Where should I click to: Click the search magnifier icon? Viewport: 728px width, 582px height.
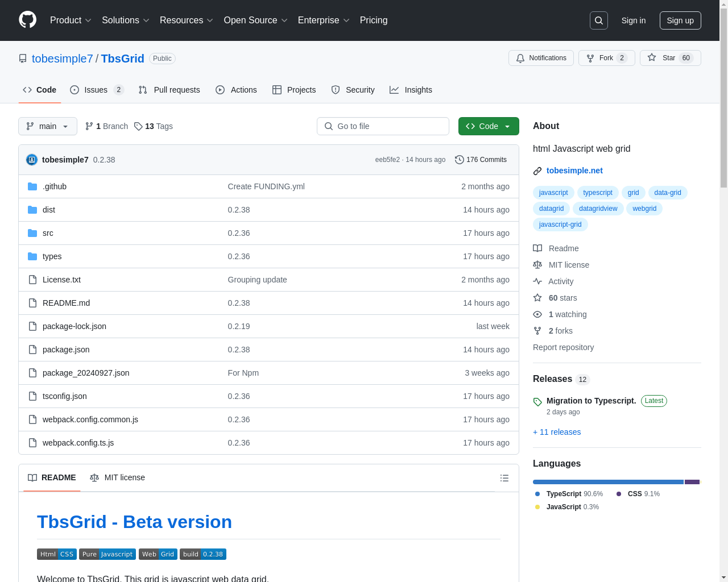[x=599, y=20]
